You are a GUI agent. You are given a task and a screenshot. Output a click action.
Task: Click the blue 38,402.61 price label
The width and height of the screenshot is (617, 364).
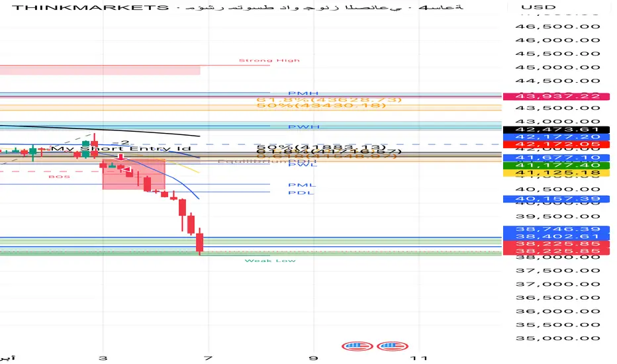[556, 236]
